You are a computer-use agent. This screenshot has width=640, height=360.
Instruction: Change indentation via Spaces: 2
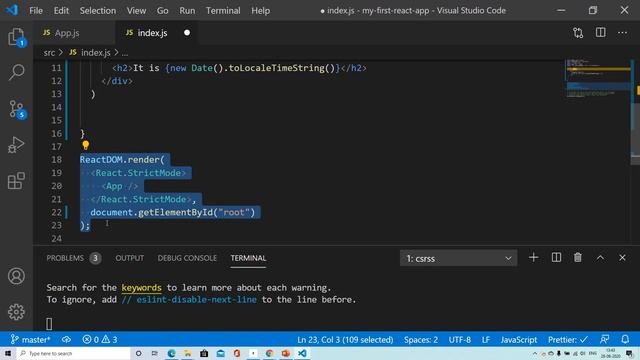(x=421, y=340)
